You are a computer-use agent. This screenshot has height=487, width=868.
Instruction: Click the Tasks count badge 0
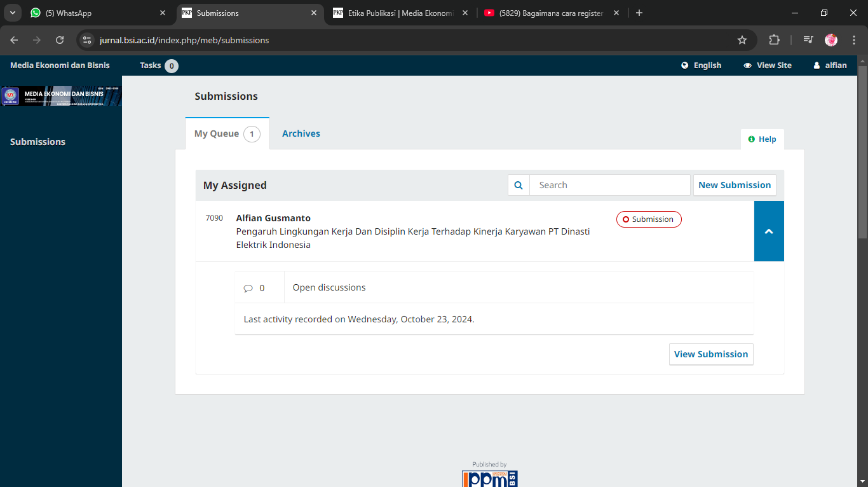[x=171, y=65]
